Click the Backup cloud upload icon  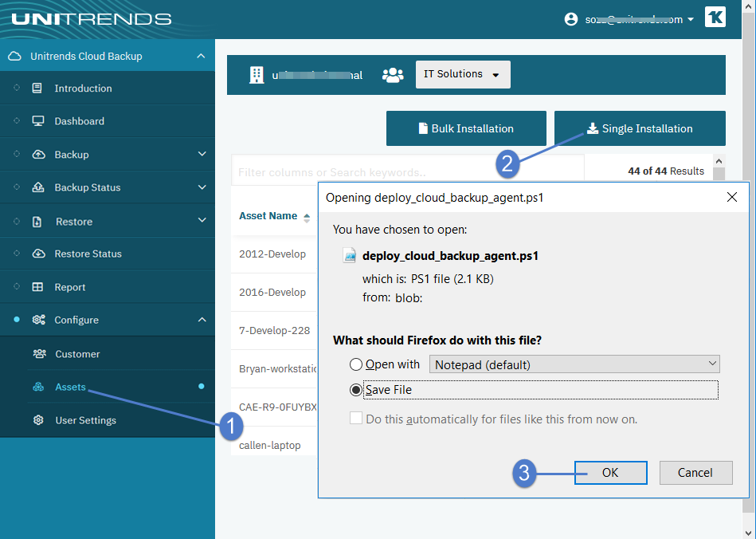click(x=38, y=155)
